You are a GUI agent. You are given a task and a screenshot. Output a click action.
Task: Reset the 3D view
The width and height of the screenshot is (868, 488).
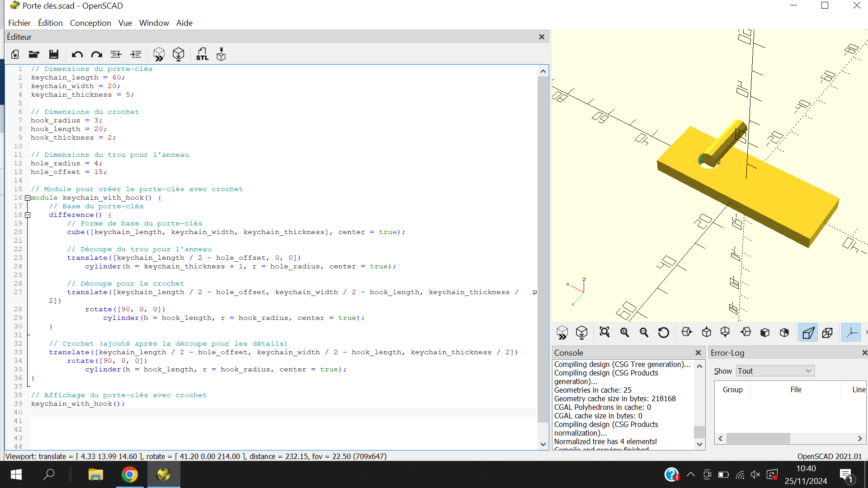pyautogui.click(x=663, y=333)
